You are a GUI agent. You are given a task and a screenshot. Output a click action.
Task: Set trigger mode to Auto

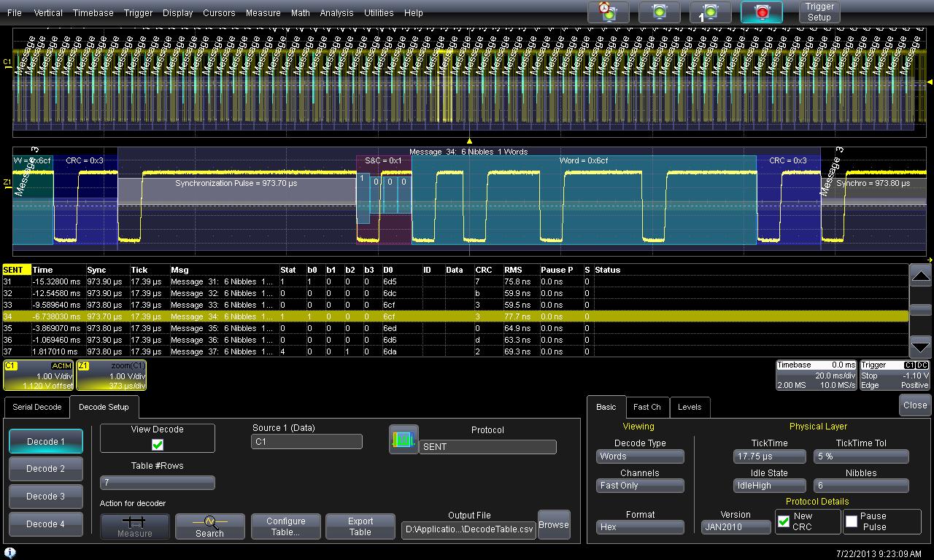pos(608,12)
